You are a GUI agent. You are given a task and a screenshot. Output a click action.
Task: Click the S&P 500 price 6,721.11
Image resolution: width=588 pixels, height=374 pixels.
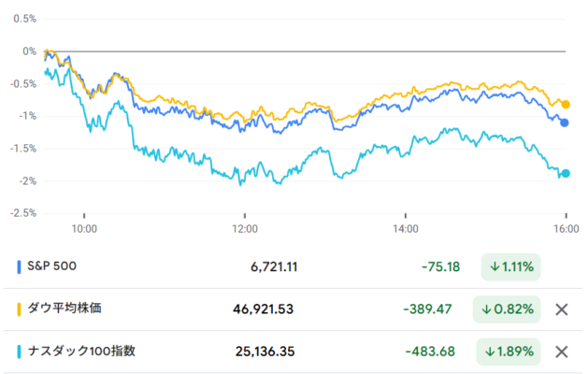(274, 266)
